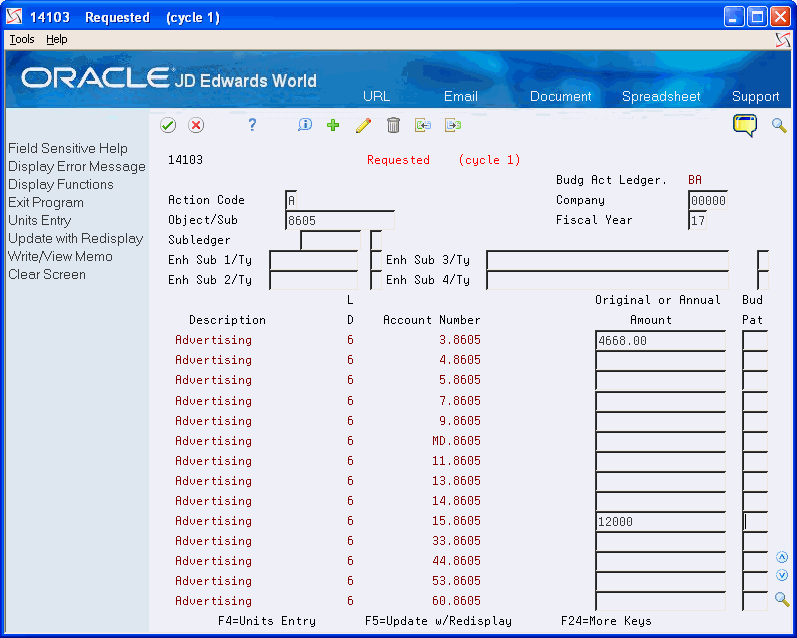Click account number 44.8605 text
797x638 pixels.
pyautogui.click(x=456, y=561)
